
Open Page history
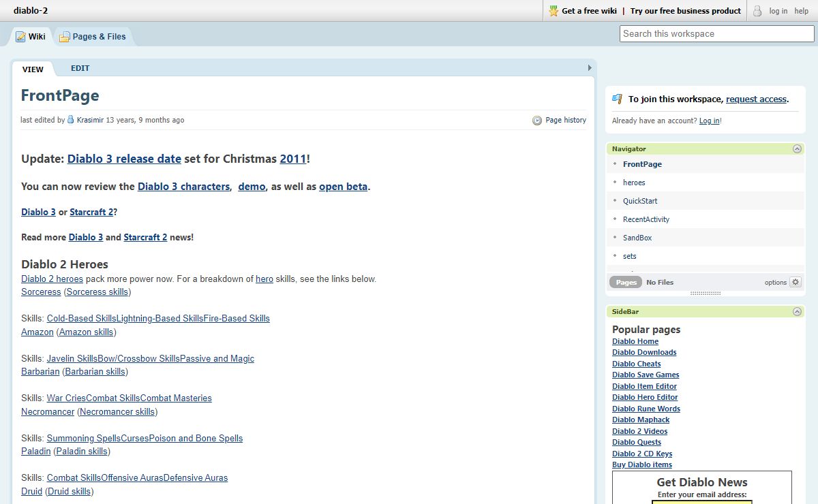click(566, 120)
